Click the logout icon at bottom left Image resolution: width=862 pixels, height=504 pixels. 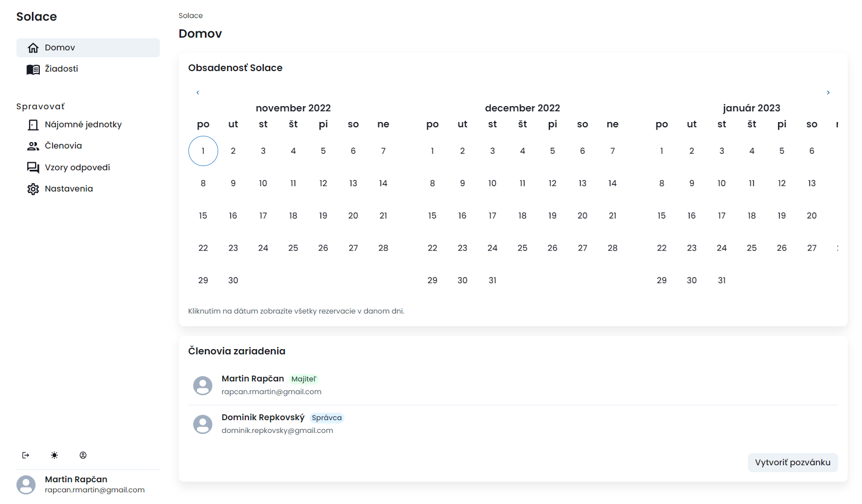25,455
